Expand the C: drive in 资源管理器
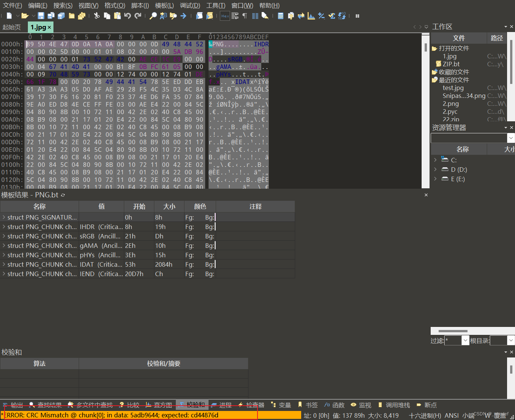Screen dimensions: 515x420 click(x=436, y=160)
